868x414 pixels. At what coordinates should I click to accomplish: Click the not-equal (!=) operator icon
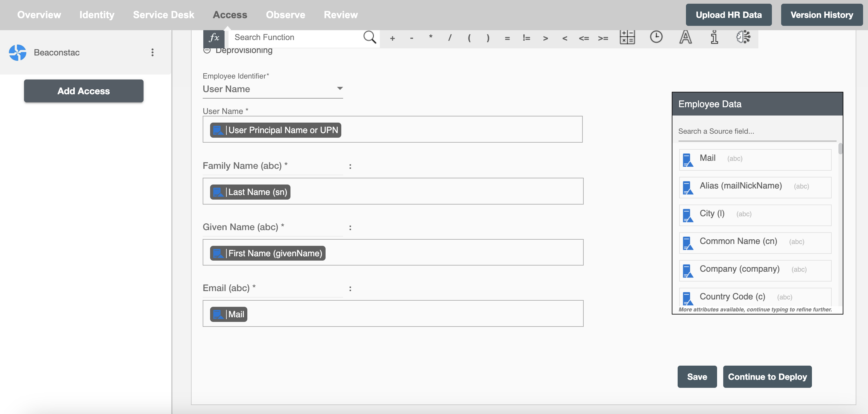pos(525,37)
